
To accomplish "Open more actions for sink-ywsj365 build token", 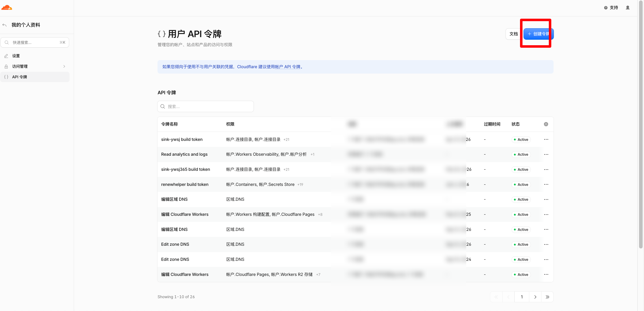I will [x=546, y=169].
